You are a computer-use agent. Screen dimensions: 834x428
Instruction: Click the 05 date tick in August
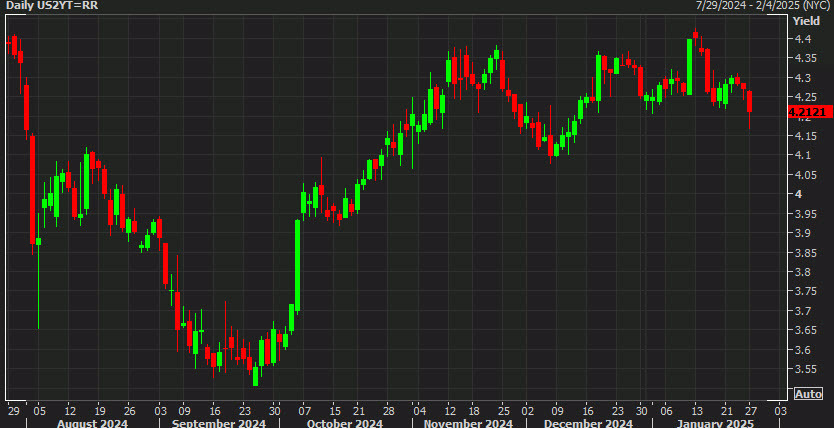[x=38, y=411]
